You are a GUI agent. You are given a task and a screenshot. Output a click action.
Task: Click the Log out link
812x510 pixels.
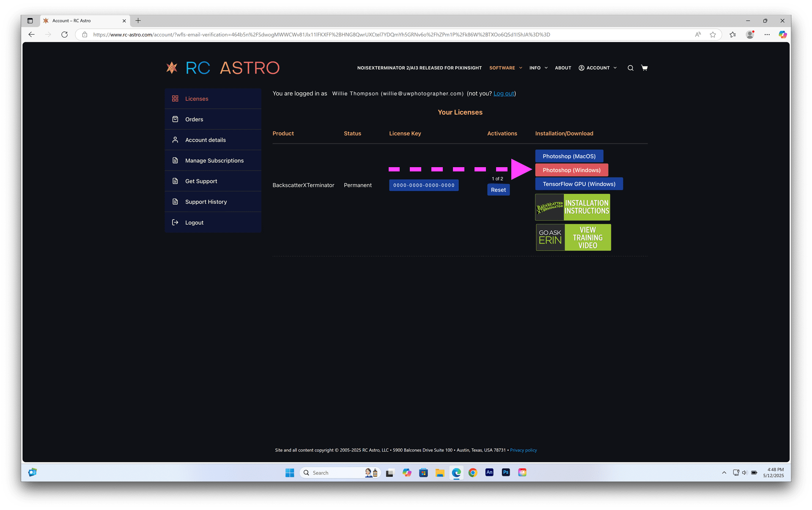[504, 94]
